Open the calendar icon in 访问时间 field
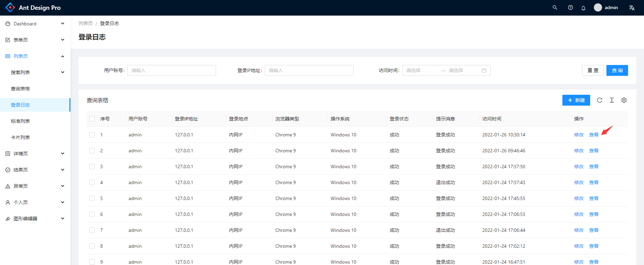 (484, 70)
